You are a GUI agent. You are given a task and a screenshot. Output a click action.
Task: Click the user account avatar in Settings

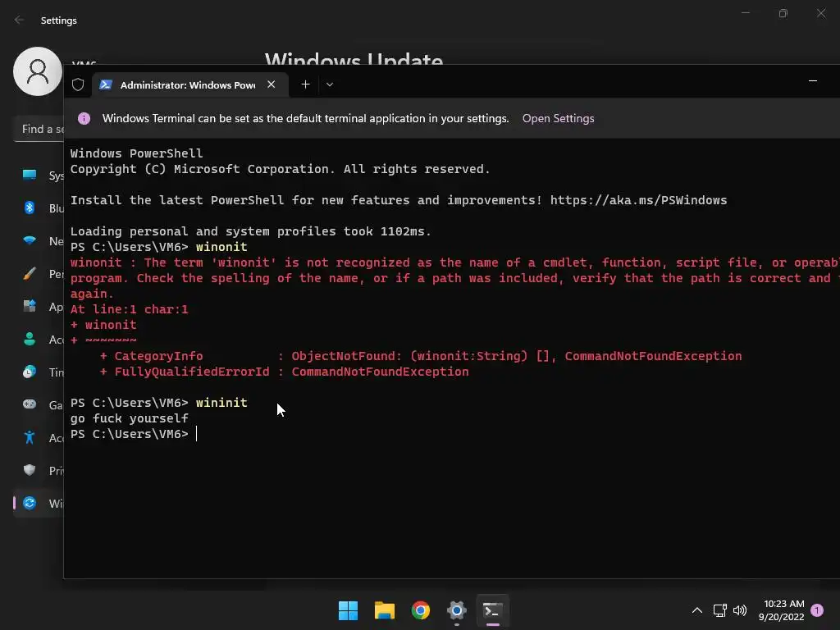pos(38,71)
